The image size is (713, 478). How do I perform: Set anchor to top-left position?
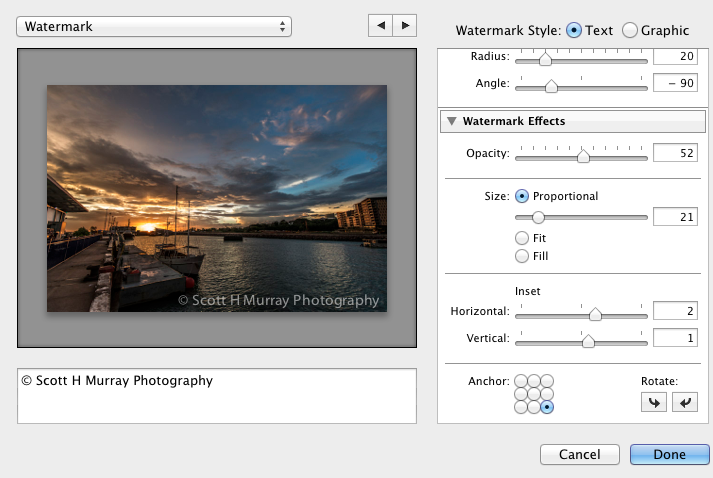[x=520, y=381]
